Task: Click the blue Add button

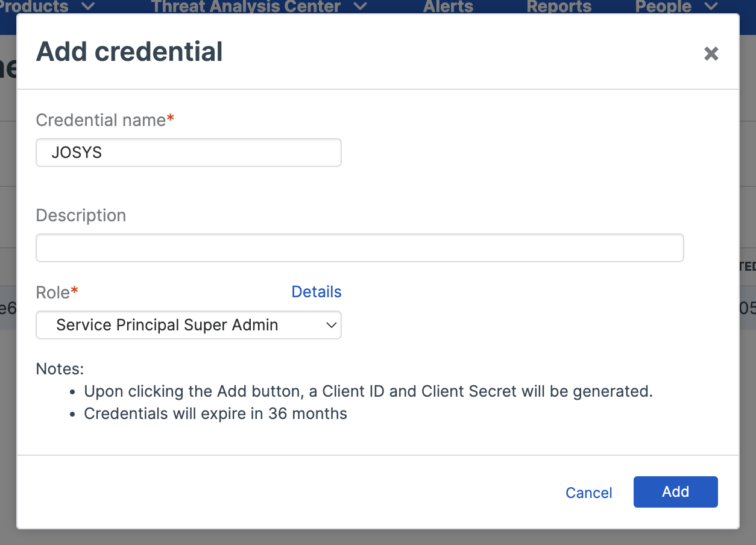Action: coord(675,492)
